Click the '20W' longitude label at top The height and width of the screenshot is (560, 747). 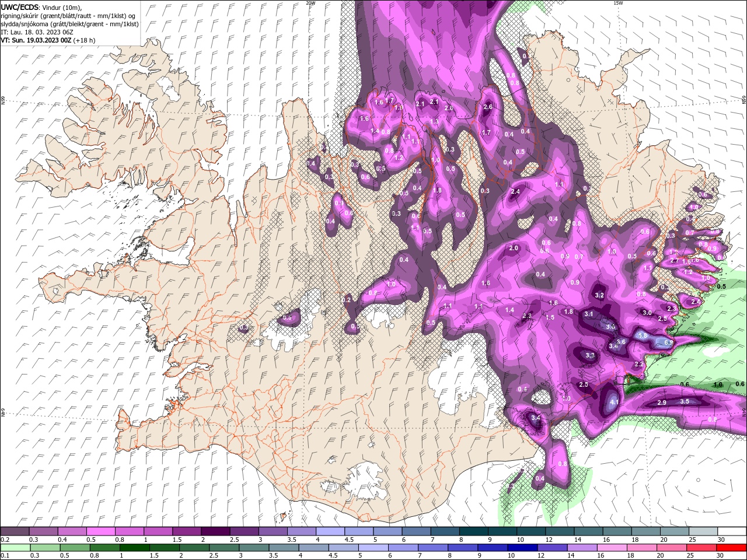pyautogui.click(x=310, y=3)
